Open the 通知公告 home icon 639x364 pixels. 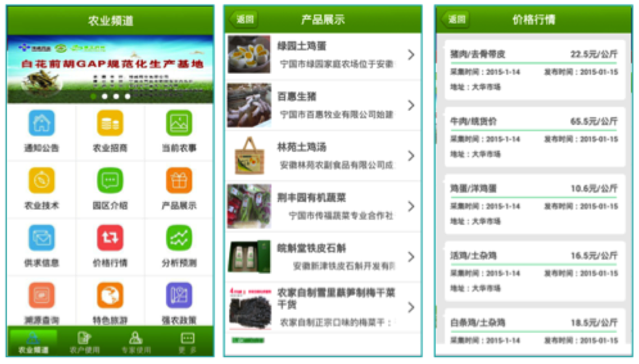pos(41,124)
